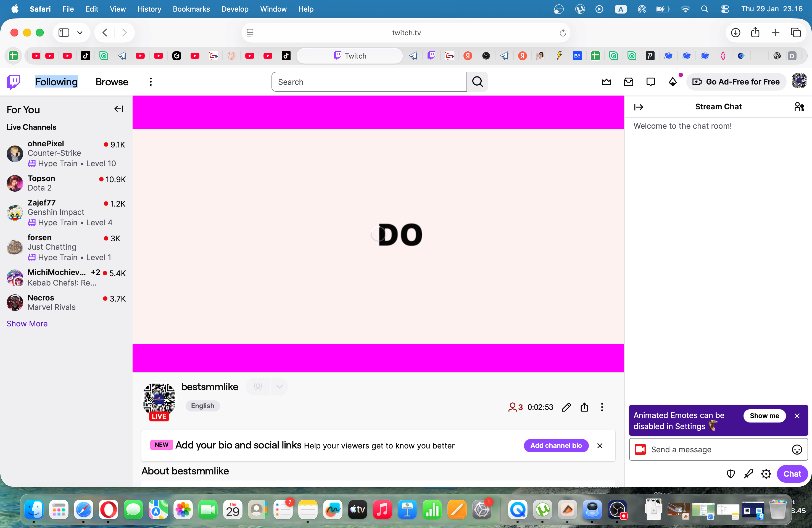The height and width of the screenshot is (528, 812).
Task: Click the Show More link
Action: pyautogui.click(x=27, y=323)
